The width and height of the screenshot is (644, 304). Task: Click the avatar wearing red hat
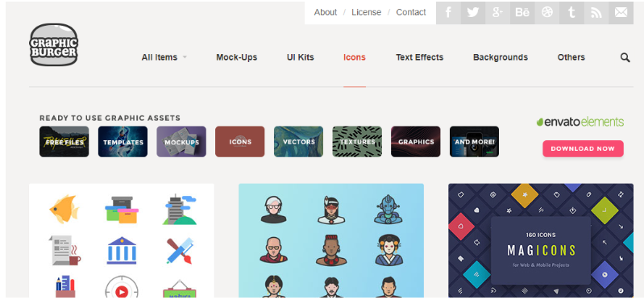pos(331,249)
